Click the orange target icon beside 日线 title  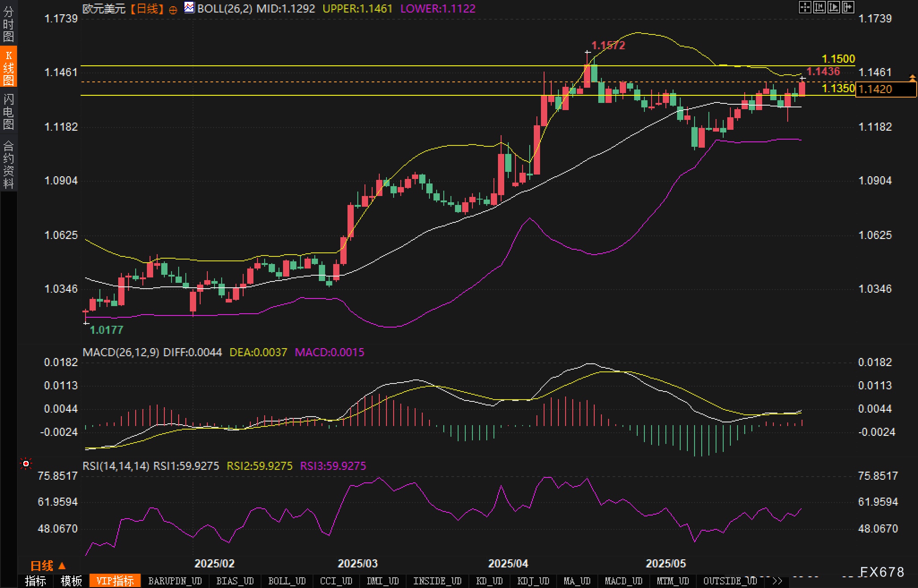(x=173, y=10)
